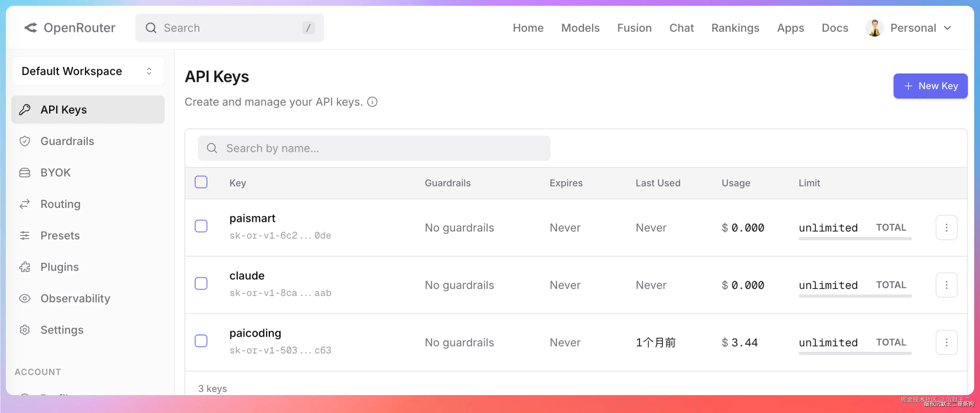Click the Limit column header

[x=809, y=183]
